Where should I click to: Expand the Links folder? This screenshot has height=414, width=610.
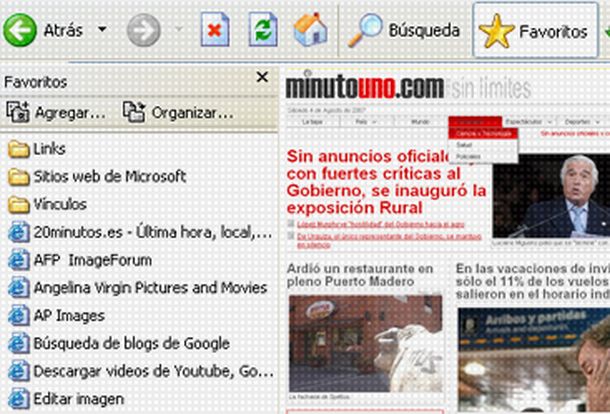tap(48, 149)
